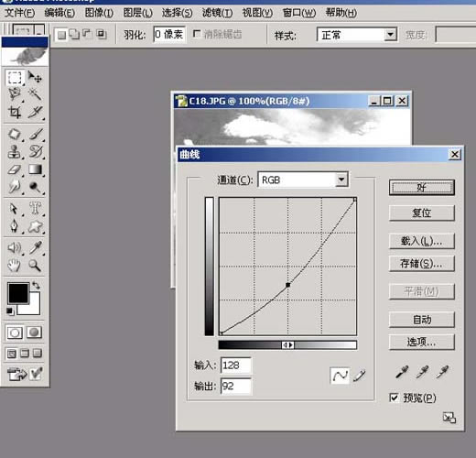Open the tool preset picker arrow
This screenshot has width=476, height=458.
[x=39, y=30]
